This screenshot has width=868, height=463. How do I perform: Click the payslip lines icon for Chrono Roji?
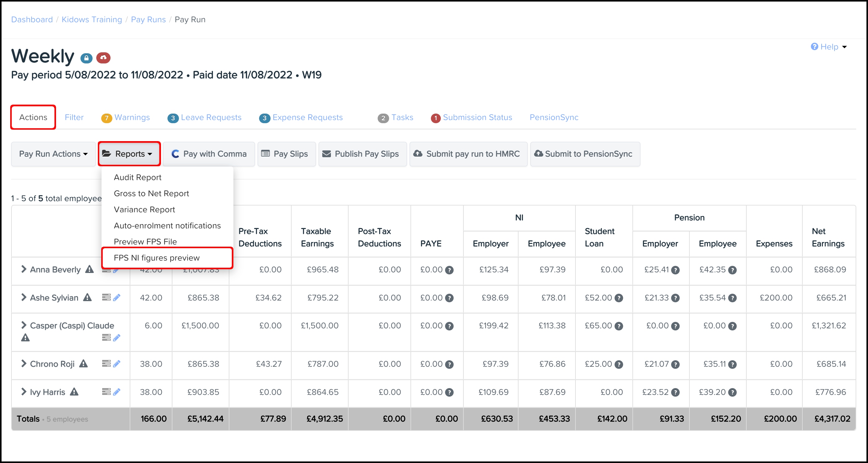(x=106, y=364)
